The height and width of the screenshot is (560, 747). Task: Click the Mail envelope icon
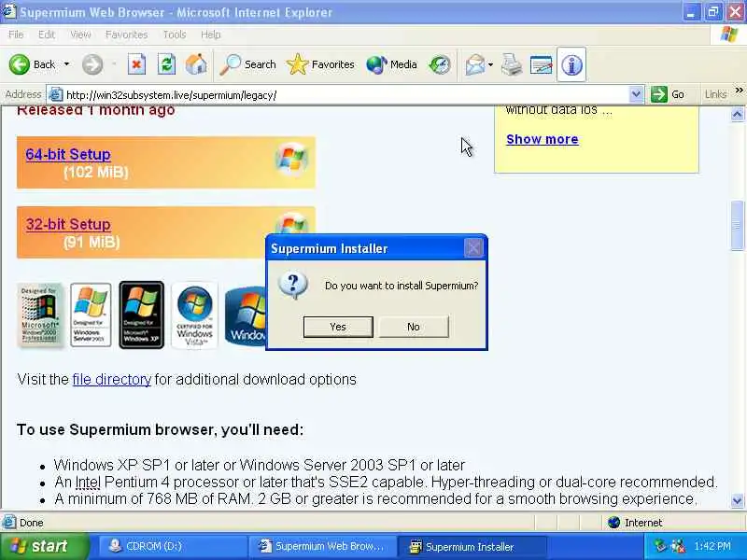point(475,64)
